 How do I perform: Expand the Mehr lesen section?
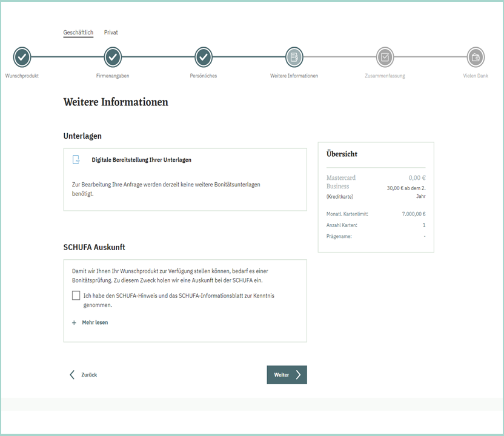(x=94, y=323)
